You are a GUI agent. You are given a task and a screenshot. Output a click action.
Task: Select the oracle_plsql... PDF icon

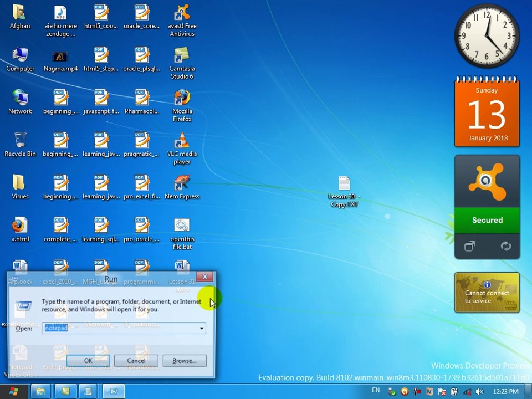pyautogui.click(x=141, y=59)
